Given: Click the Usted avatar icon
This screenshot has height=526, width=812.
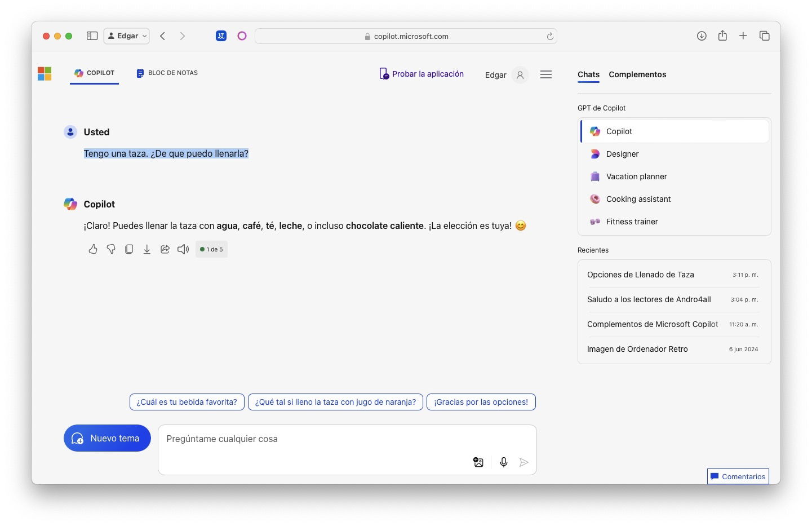Looking at the screenshot, I should 70,132.
